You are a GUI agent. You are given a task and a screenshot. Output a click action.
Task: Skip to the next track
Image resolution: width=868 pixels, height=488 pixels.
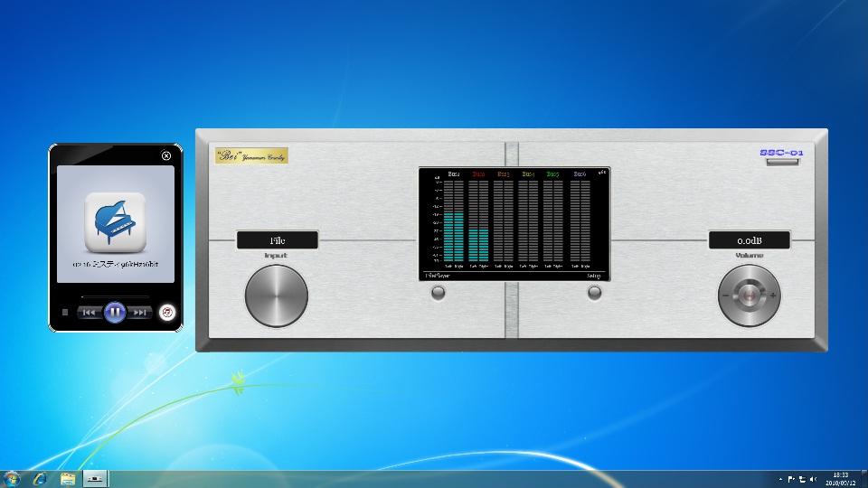coord(139,313)
